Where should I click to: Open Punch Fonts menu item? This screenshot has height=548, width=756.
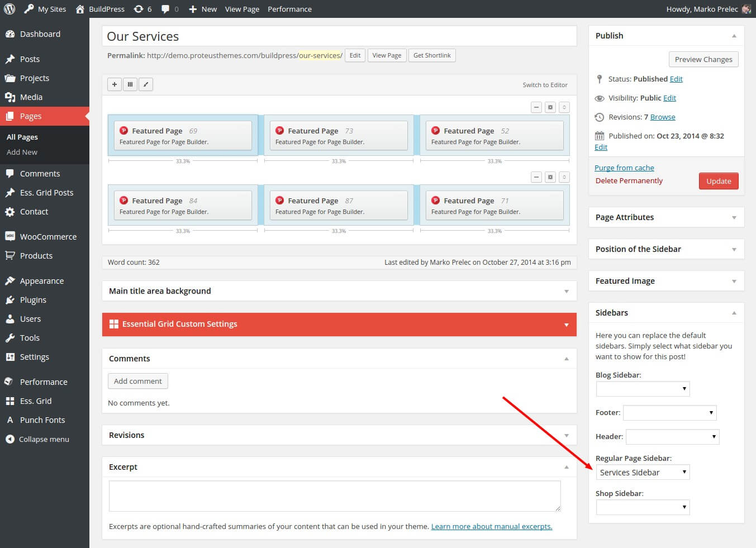(x=45, y=420)
